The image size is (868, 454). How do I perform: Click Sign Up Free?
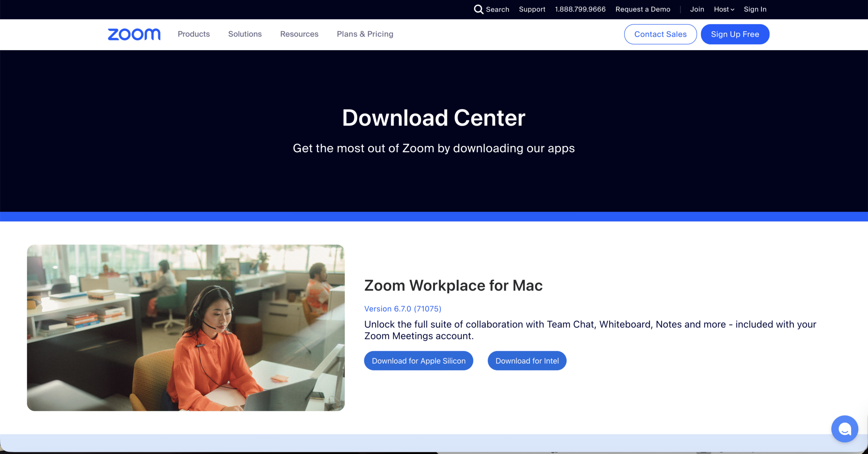point(735,34)
